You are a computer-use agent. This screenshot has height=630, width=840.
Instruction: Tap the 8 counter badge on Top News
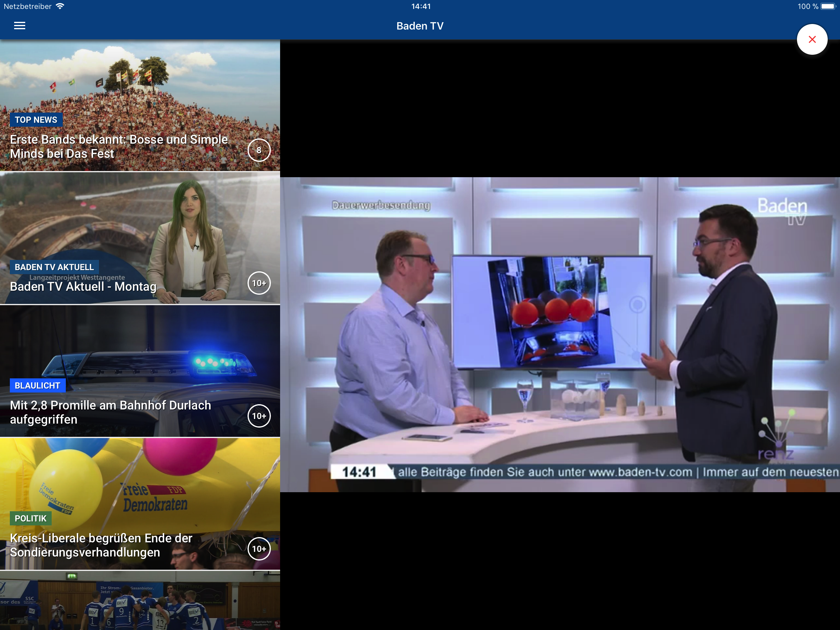(259, 150)
